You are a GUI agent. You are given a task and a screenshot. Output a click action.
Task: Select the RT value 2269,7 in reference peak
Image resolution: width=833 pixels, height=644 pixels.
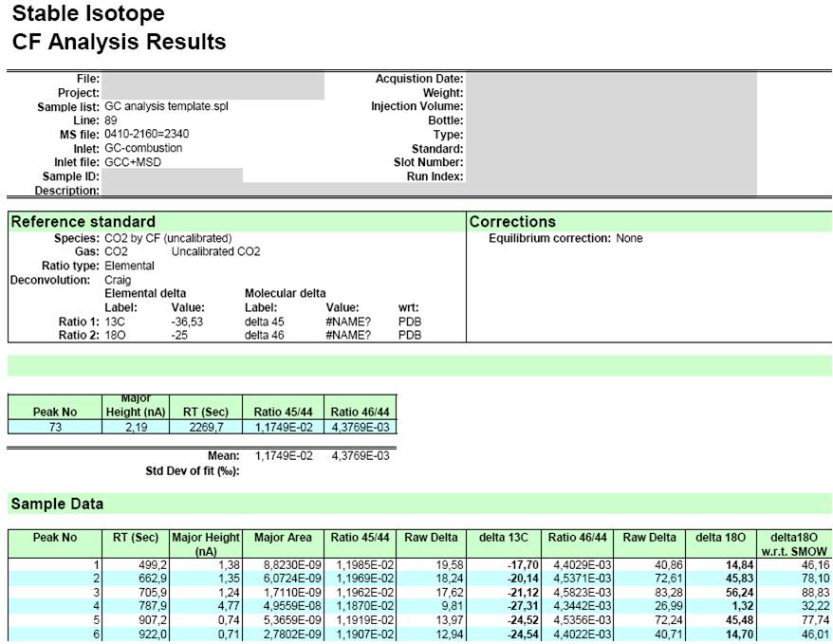(206, 427)
